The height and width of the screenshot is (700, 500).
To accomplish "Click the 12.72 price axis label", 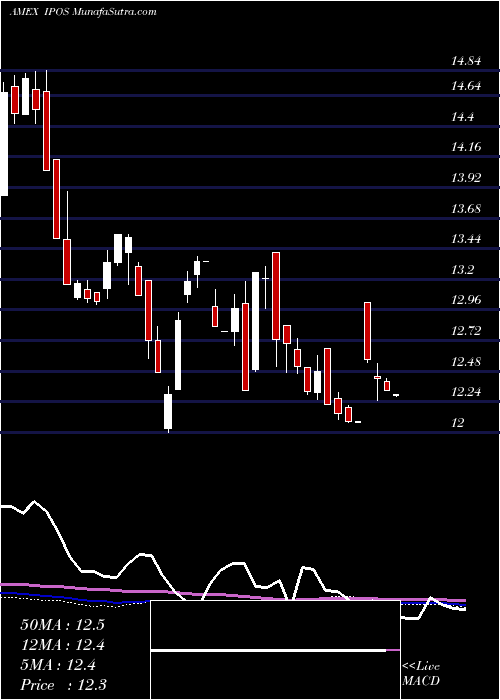I will pos(466,330).
